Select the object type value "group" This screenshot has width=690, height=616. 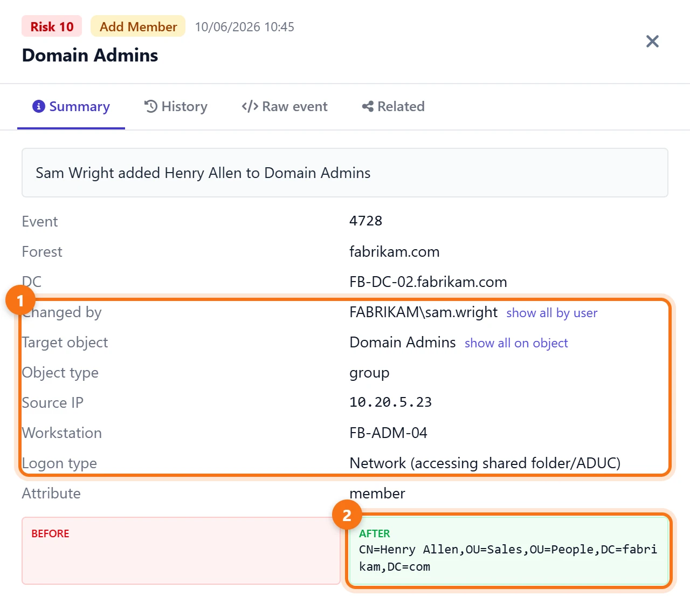point(369,373)
